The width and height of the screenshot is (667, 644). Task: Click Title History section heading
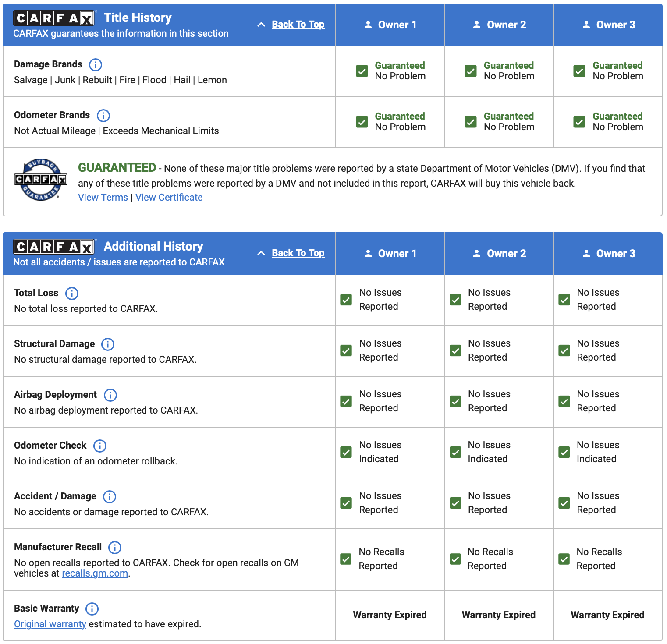click(x=138, y=18)
